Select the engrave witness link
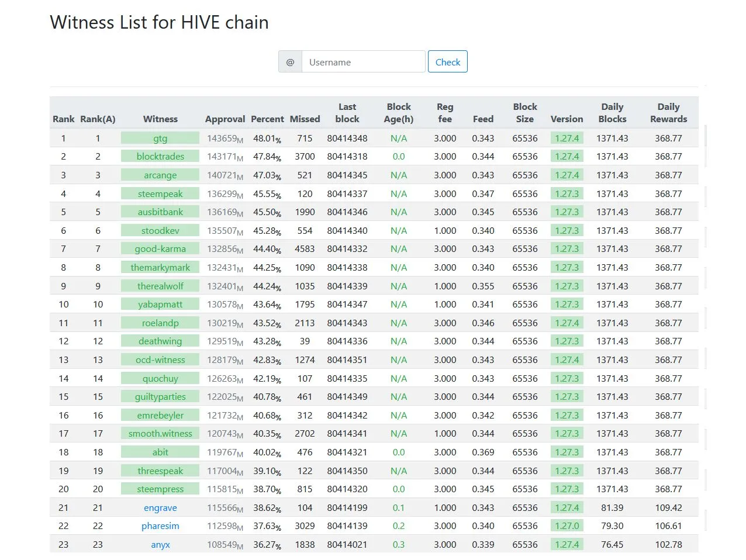Screen dimensions: 746x560 pos(160,508)
